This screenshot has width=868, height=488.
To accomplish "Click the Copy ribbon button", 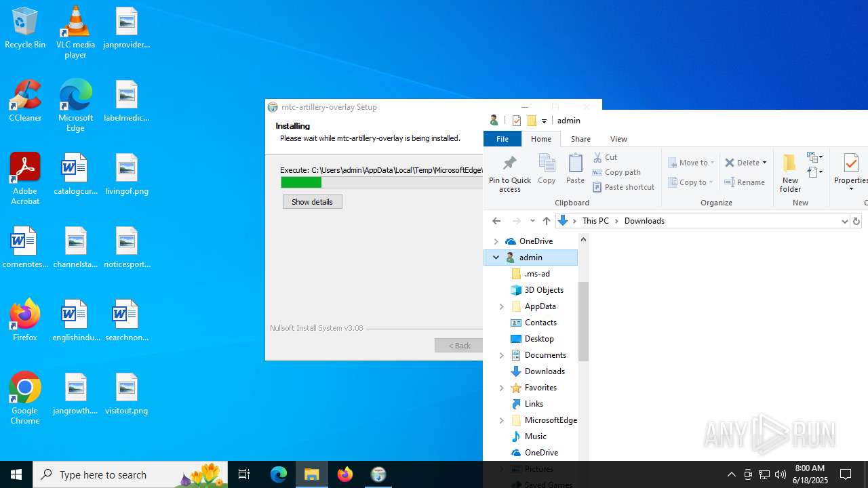I will coord(547,169).
